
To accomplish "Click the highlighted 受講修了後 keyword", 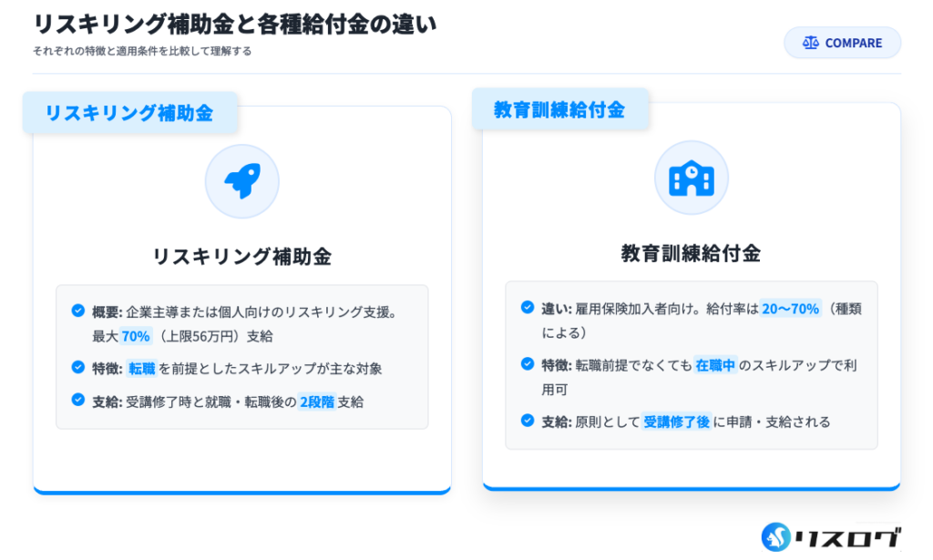I will pyautogui.click(x=677, y=422).
